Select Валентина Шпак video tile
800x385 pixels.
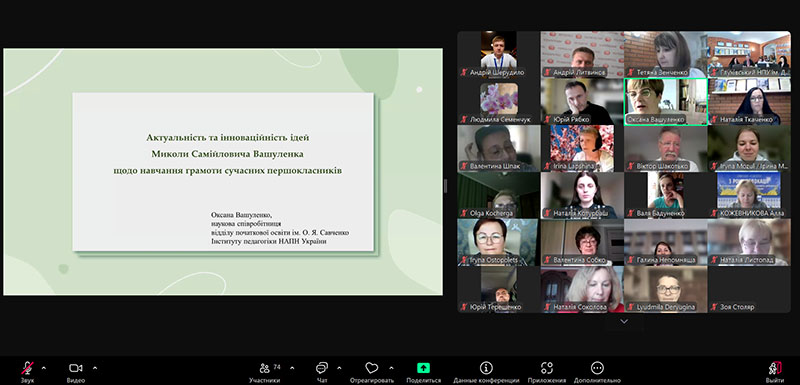[499, 148]
